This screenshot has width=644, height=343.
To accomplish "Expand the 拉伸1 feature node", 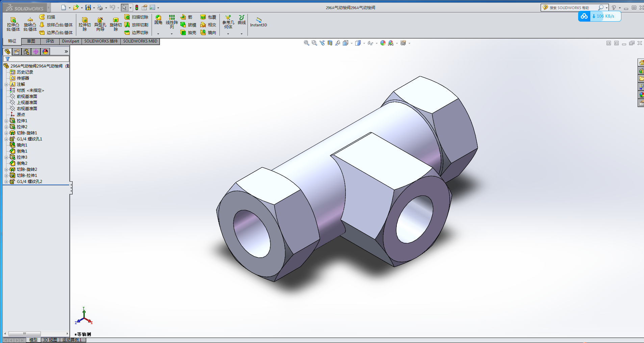I will 6,121.
